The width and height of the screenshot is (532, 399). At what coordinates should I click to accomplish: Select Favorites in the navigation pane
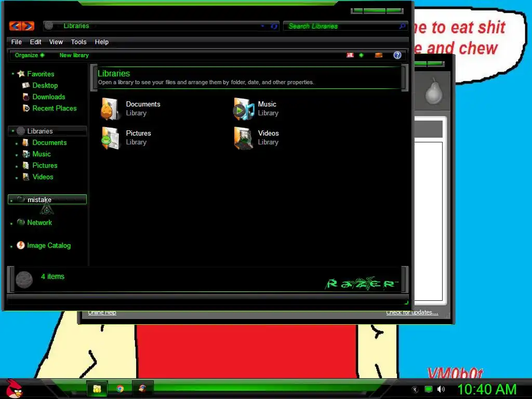[x=41, y=74]
